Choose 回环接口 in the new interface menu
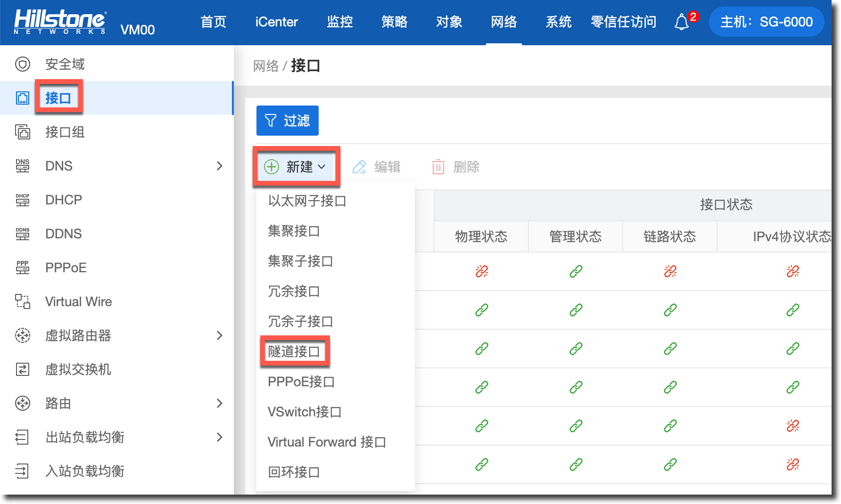 (x=294, y=472)
